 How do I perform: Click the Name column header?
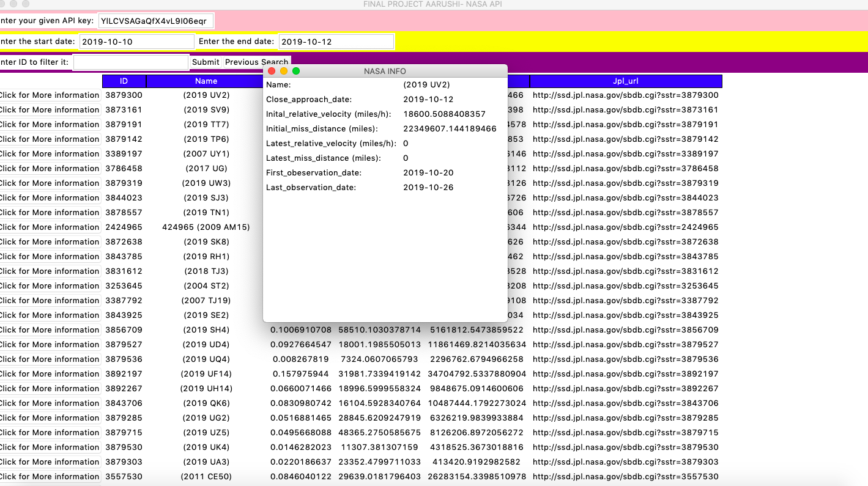click(x=206, y=81)
